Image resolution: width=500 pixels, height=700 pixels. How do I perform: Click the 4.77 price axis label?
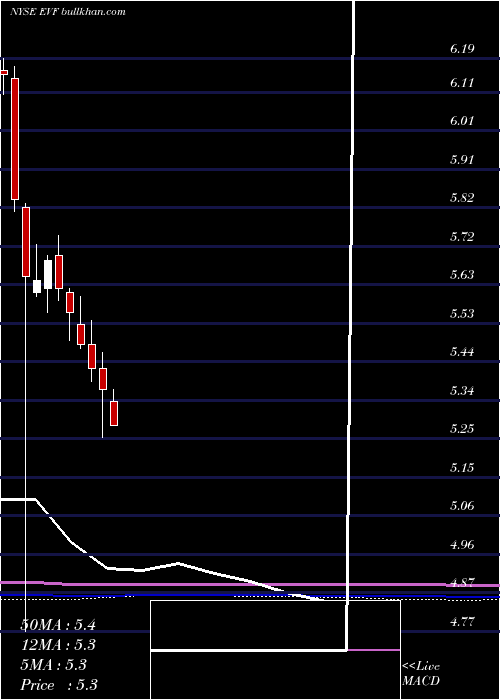pos(462,621)
